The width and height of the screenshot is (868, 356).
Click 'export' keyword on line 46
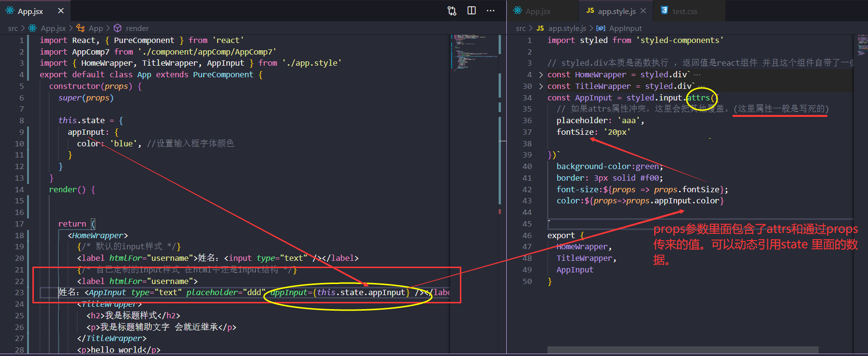(x=561, y=236)
